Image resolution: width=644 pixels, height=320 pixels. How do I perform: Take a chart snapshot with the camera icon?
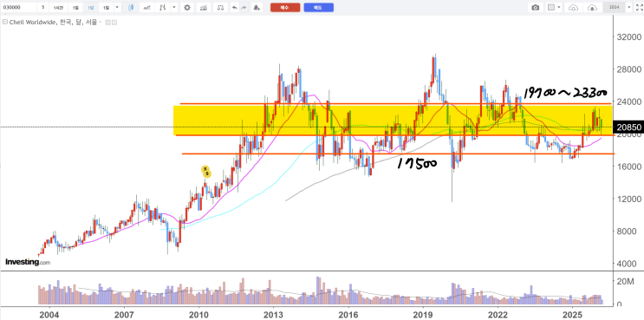coord(535,8)
